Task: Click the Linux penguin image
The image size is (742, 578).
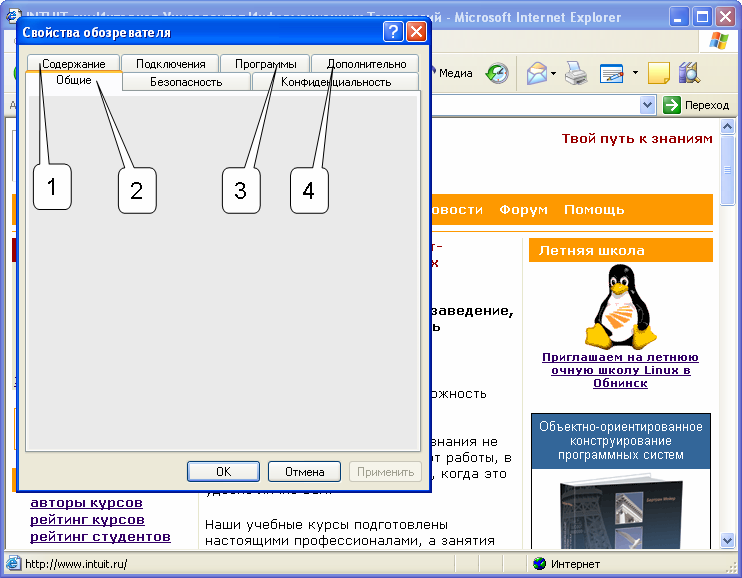Action: pos(620,306)
